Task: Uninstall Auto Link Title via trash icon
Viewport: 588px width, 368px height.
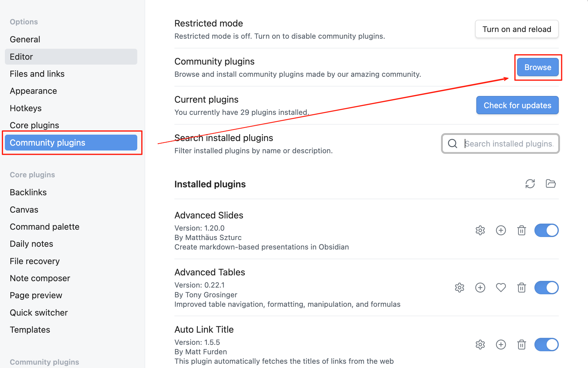Action: (x=521, y=345)
